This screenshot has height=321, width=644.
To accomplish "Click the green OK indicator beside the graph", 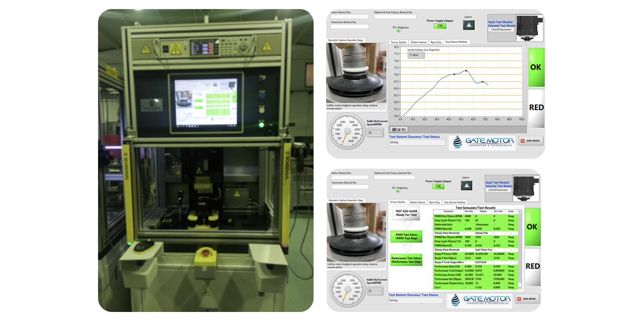I will [536, 67].
